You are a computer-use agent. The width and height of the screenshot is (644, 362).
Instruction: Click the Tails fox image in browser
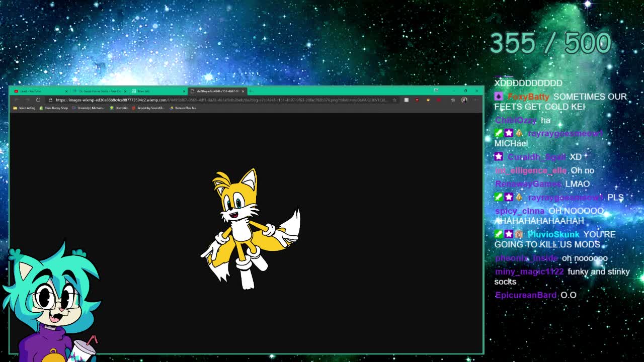tap(250, 229)
